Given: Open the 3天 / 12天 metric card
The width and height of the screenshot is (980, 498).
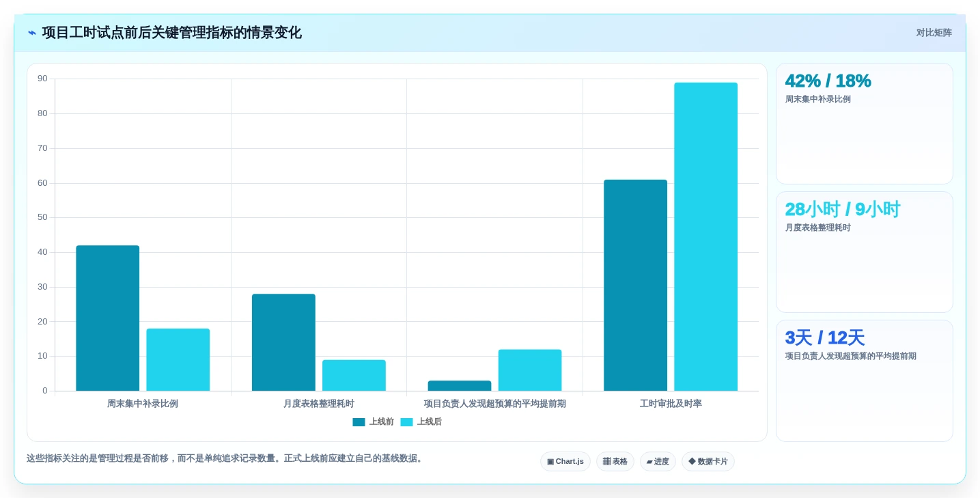Looking at the screenshot, I should point(865,381).
